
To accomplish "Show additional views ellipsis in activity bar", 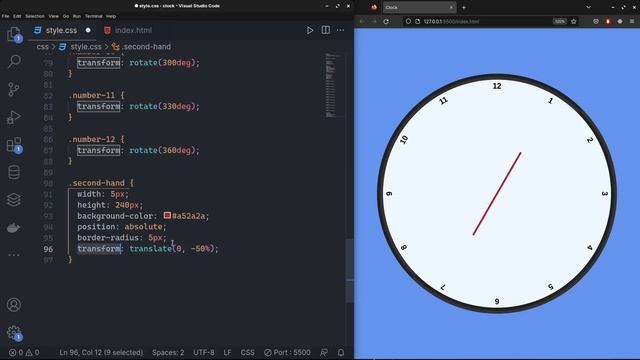I will point(14,255).
